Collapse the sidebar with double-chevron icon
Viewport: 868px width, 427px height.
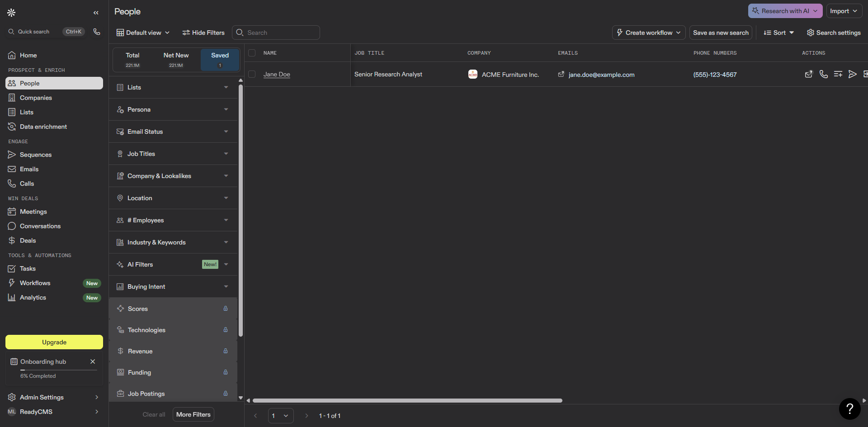click(96, 13)
